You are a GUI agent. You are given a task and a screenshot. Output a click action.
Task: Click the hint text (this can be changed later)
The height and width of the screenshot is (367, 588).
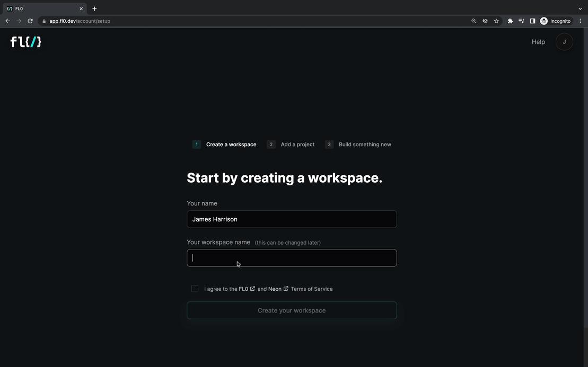tap(287, 243)
